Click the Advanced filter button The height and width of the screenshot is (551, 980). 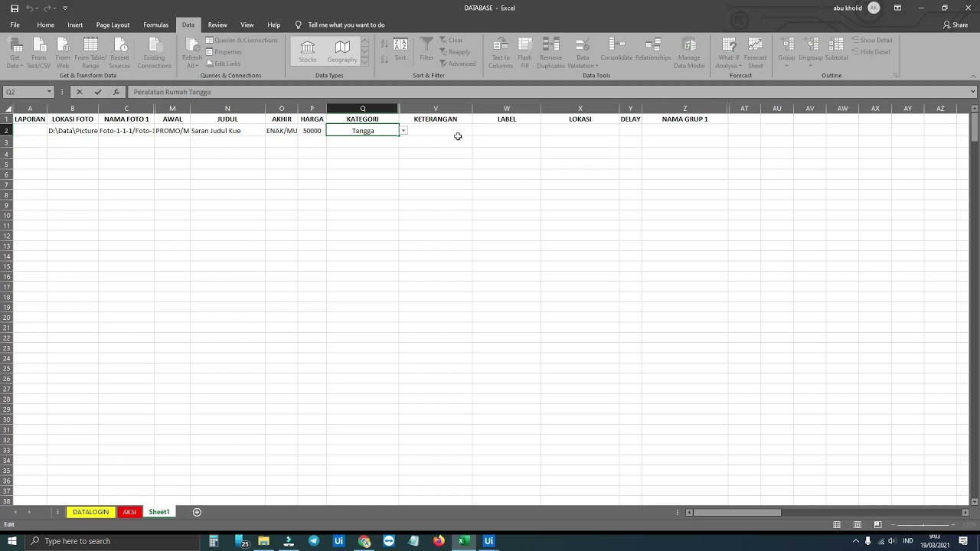click(x=457, y=64)
